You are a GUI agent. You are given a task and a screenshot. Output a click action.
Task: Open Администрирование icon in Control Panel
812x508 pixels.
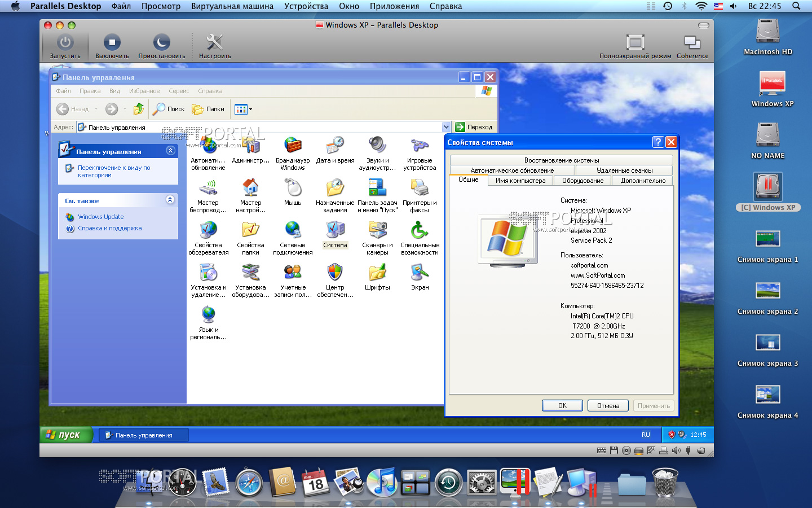point(250,150)
